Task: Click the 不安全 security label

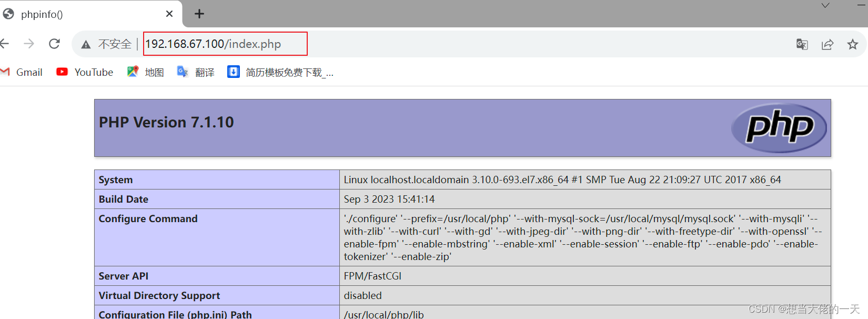Action: [115, 44]
